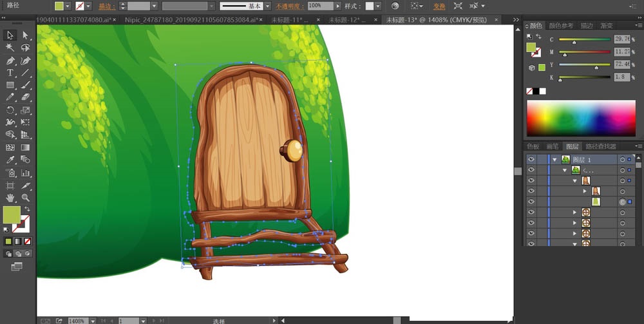Open the stroke weight dropdown
644x324 pixels.
154,6
